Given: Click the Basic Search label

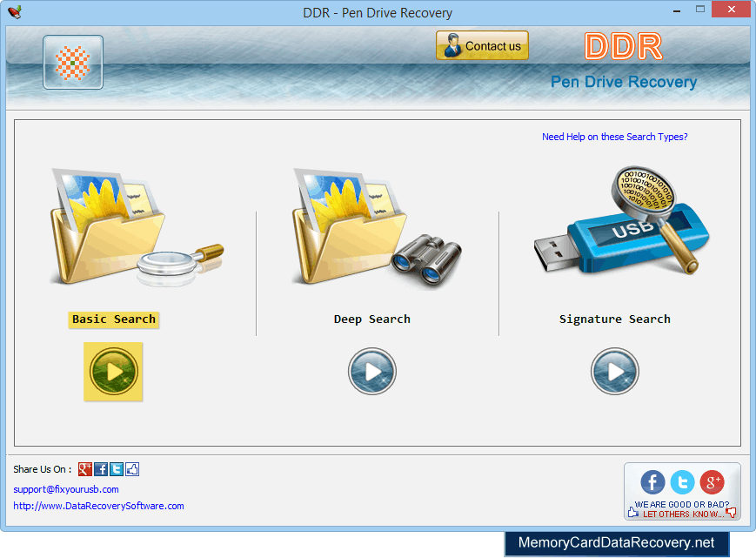Looking at the screenshot, I should pyautogui.click(x=114, y=319).
